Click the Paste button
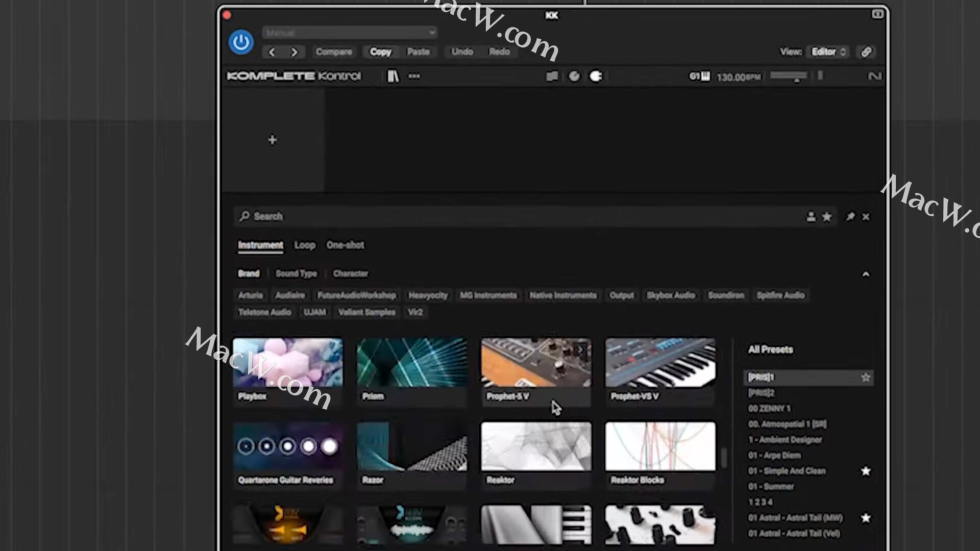980x551 pixels. click(x=418, y=52)
